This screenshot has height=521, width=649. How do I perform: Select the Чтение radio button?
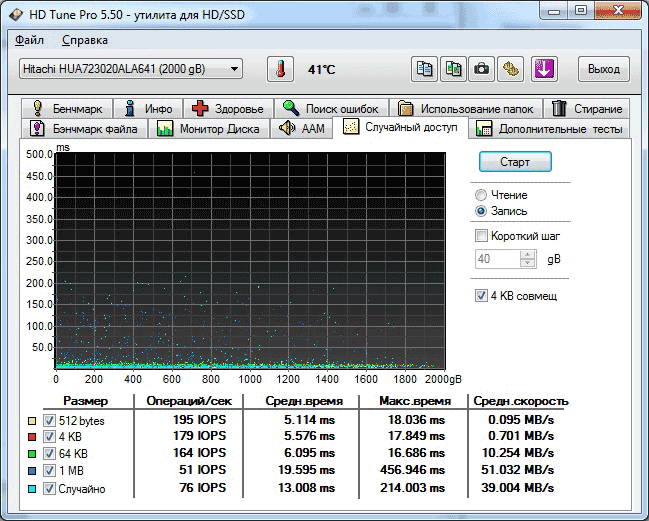pos(482,195)
